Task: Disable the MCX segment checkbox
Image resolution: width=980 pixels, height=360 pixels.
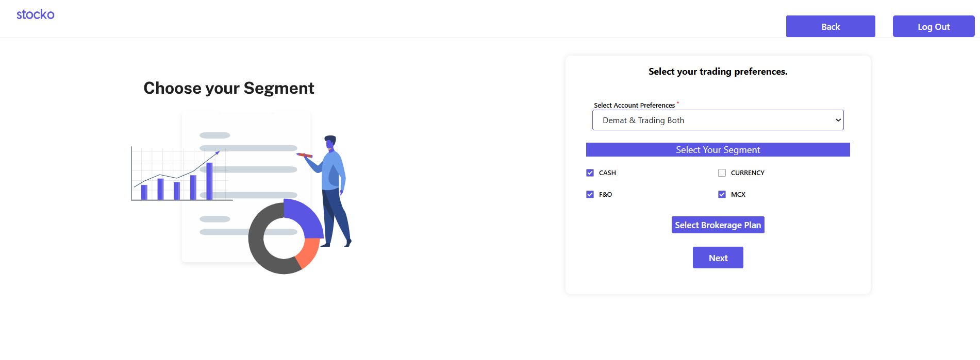Action: click(722, 195)
